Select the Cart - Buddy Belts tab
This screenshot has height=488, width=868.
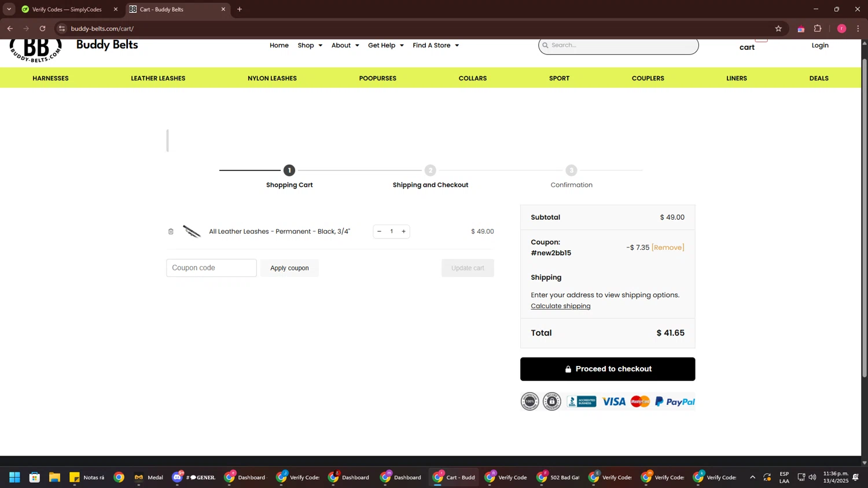tap(174, 9)
